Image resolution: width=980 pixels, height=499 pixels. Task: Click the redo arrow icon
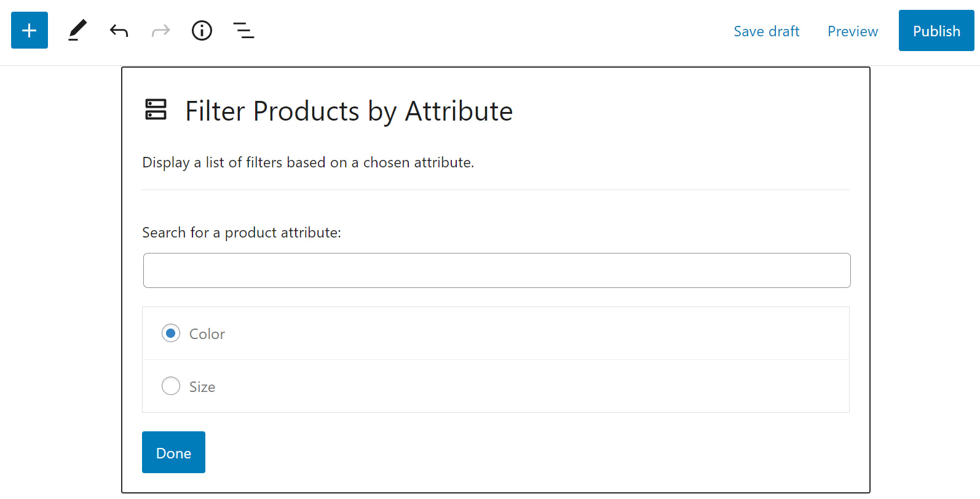pyautogui.click(x=160, y=30)
